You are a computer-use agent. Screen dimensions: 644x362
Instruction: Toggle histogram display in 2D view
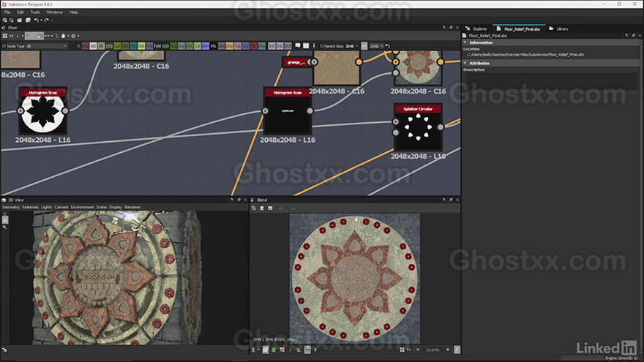click(x=299, y=350)
